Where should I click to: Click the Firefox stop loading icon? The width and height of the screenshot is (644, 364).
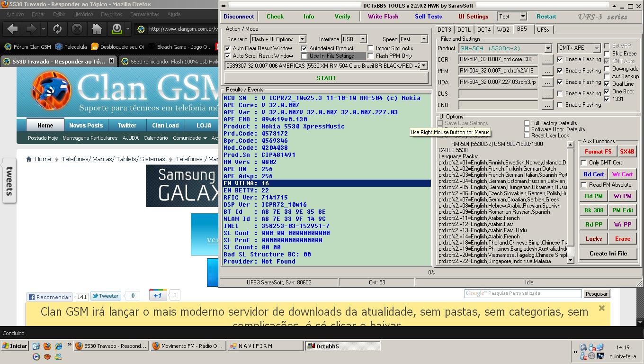[77, 29]
